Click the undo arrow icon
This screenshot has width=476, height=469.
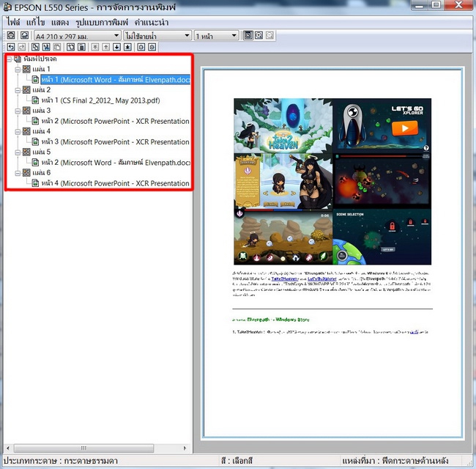(11, 47)
